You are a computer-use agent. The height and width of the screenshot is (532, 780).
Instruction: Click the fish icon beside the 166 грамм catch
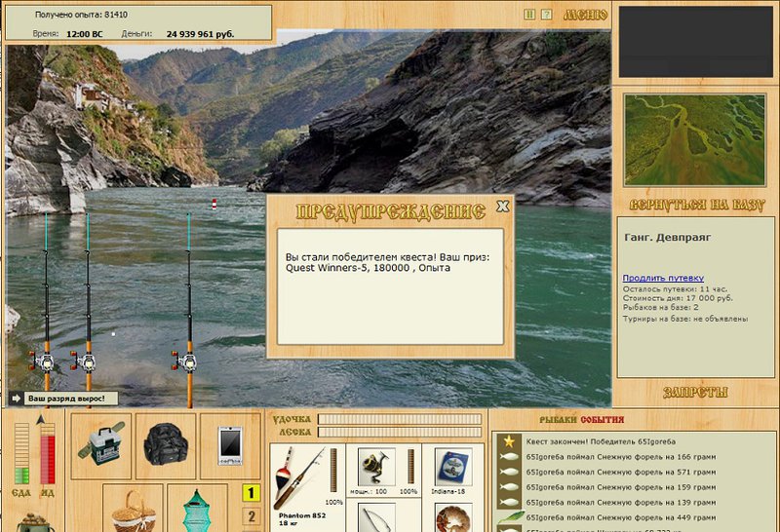click(508, 456)
